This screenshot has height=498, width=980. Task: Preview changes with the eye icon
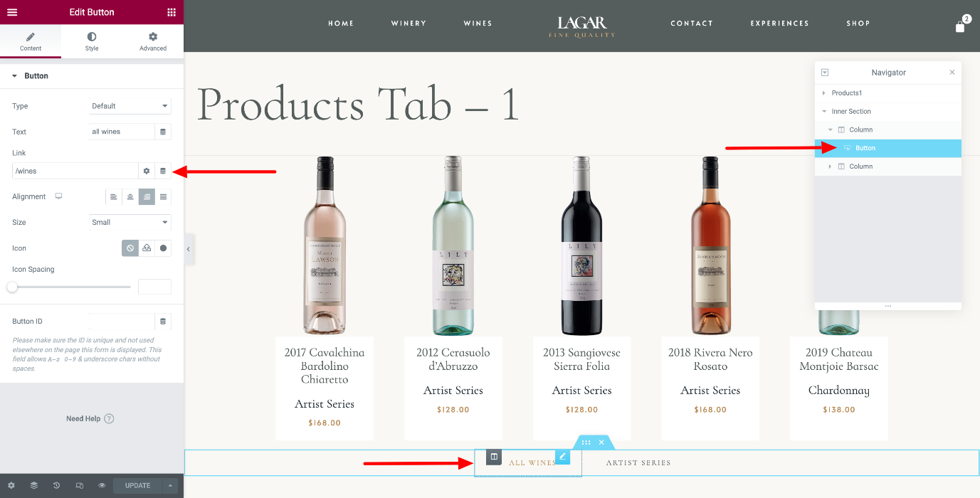pyautogui.click(x=102, y=486)
